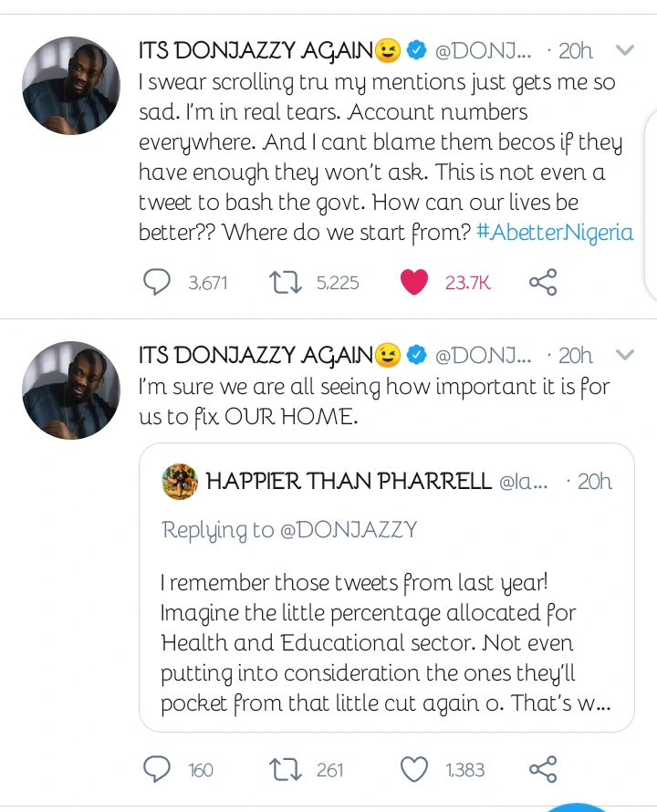The height and width of the screenshot is (812, 657).
Task: Open HAPPIER THAN PHARRELL's avatar in quoted tweet
Action: pyautogui.click(x=180, y=482)
